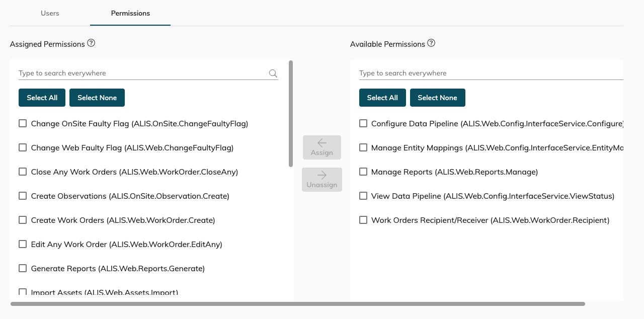
Task: Click Select All in Assigned Permissions
Action: [x=42, y=98]
